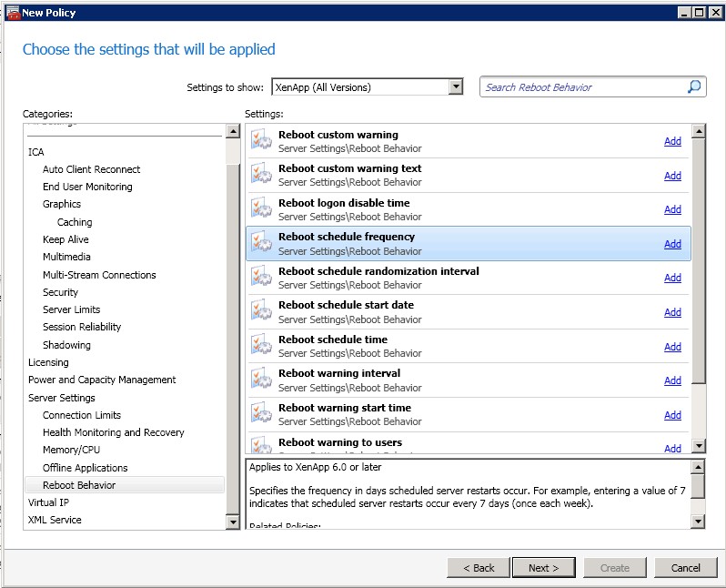
Task: Select the Session Reliability category
Action: [x=82, y=327]
